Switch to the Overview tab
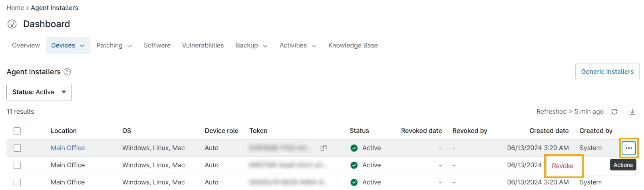644x190 pixels. tap(26, 46)
